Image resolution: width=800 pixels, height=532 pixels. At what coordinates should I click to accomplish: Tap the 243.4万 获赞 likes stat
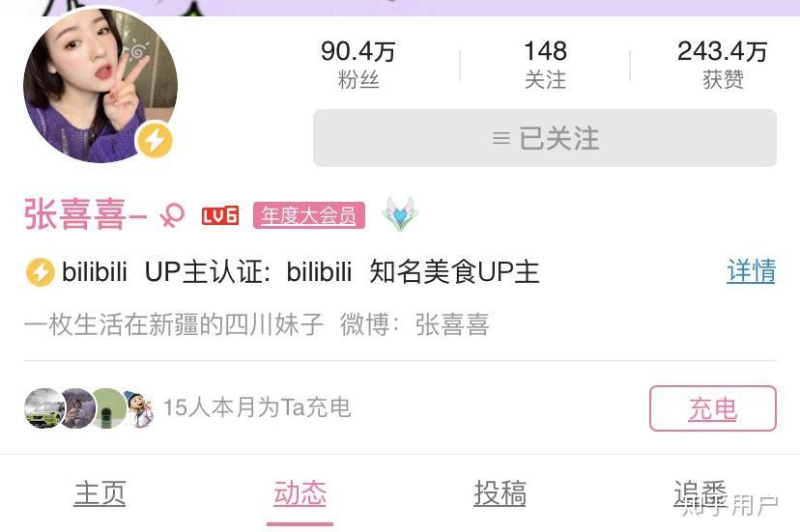(x=723, y=66)
